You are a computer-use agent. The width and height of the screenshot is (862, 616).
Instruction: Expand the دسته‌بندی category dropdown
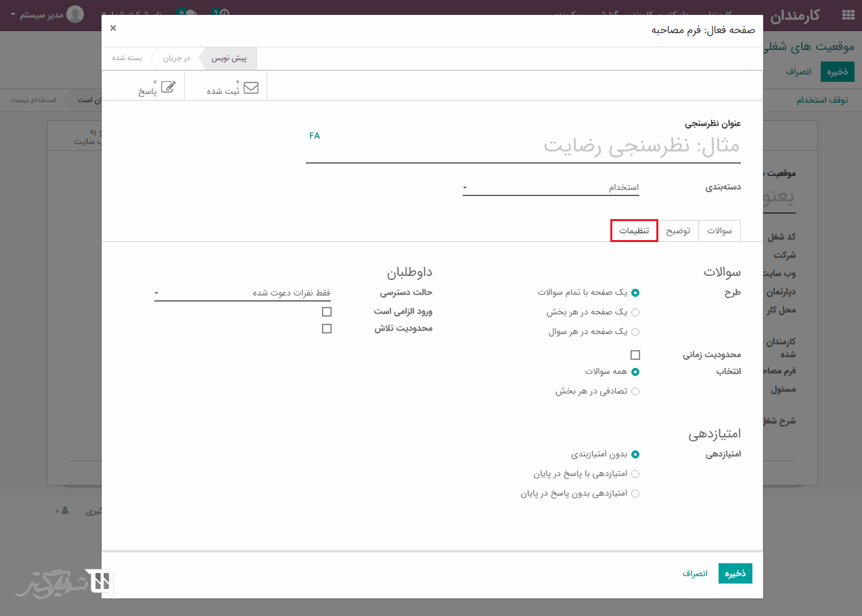pos(551,187)
